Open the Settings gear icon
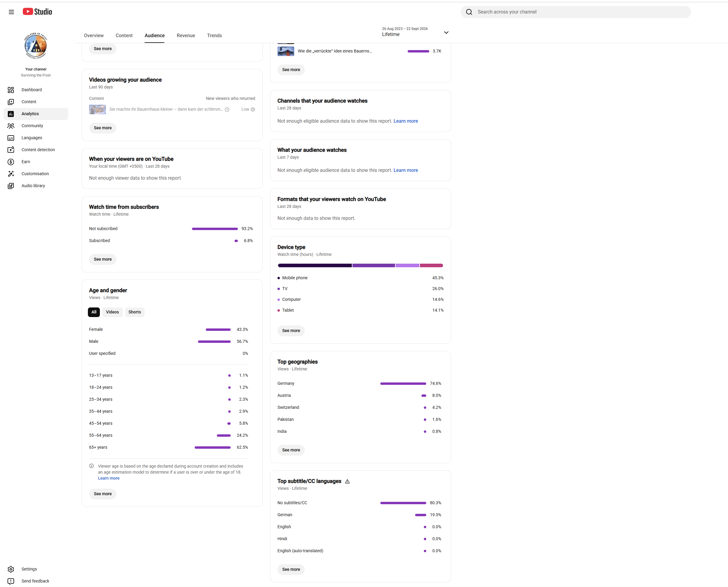The width and height of the screenshot is (728, 587). tap(11, 569)
